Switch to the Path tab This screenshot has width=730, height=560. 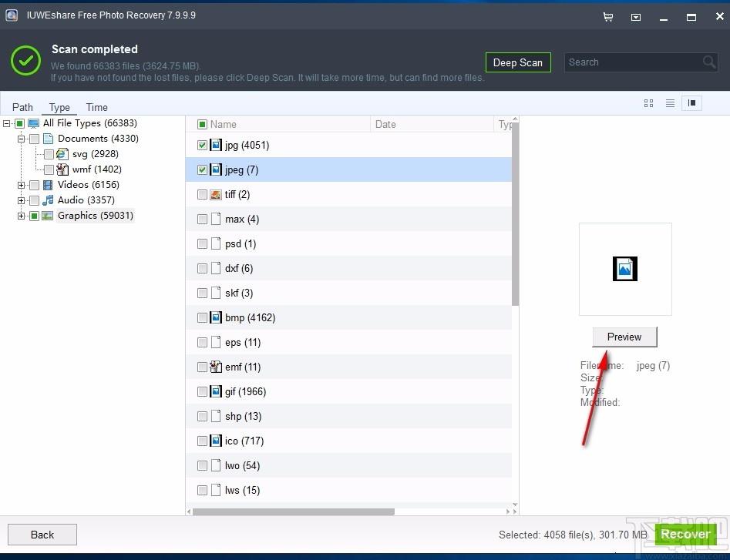click(22, 107)
